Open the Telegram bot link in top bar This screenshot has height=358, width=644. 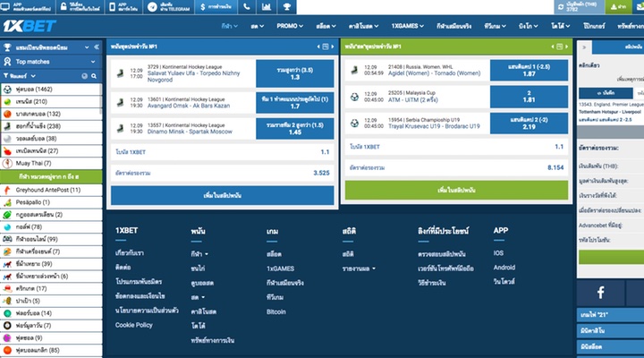click(169, 6)
